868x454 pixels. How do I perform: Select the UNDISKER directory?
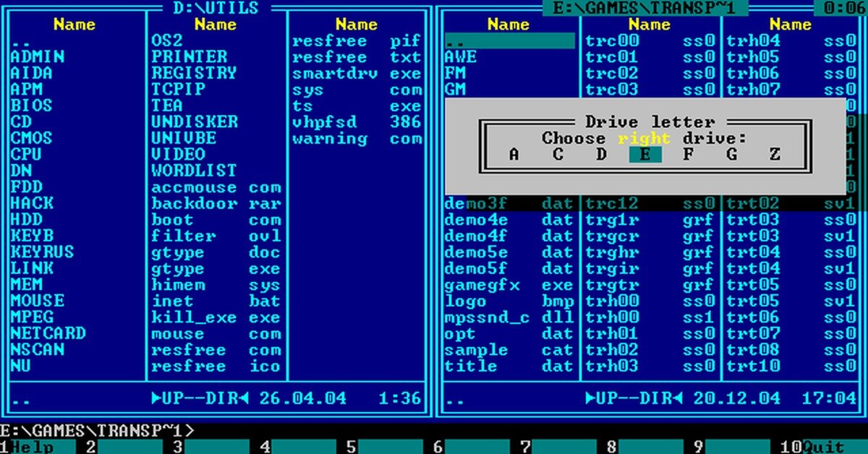click(216, 121)
